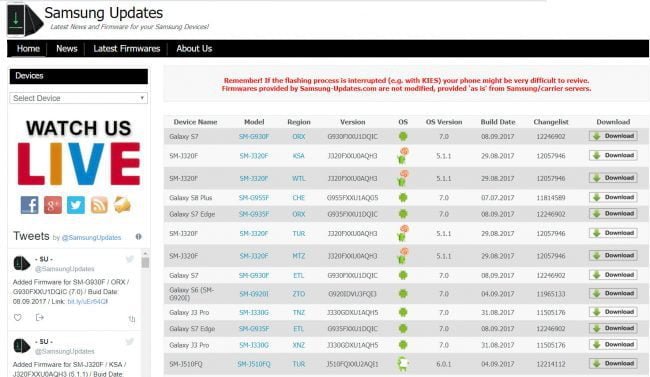Screen dimensions: 650x377
Task: Open SM-J510FQ model link
Action: coord(254,364)
